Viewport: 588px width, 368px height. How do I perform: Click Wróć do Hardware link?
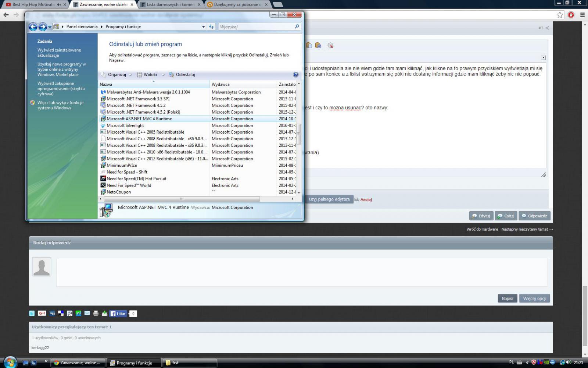pos(482,229)
